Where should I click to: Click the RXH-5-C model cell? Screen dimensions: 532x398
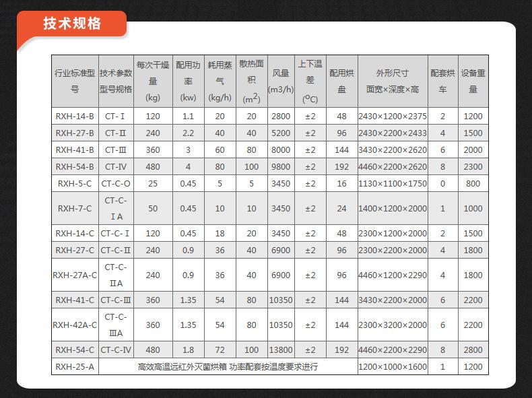coord(75,183)
